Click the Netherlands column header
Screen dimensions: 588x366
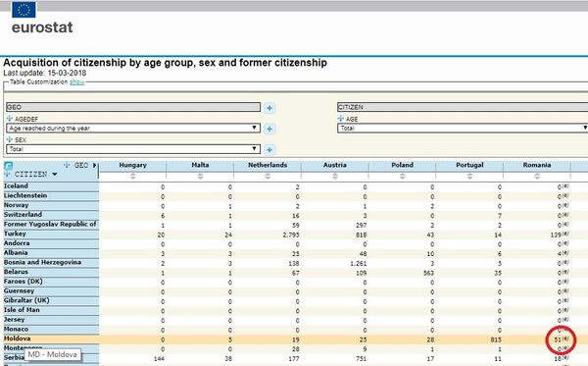268,165
